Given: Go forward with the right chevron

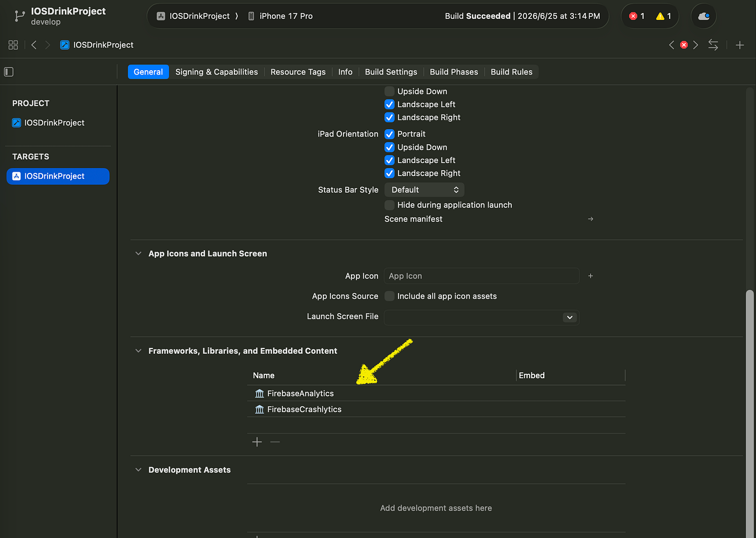Looking at the screenshot, I should [x=48, y=45].
